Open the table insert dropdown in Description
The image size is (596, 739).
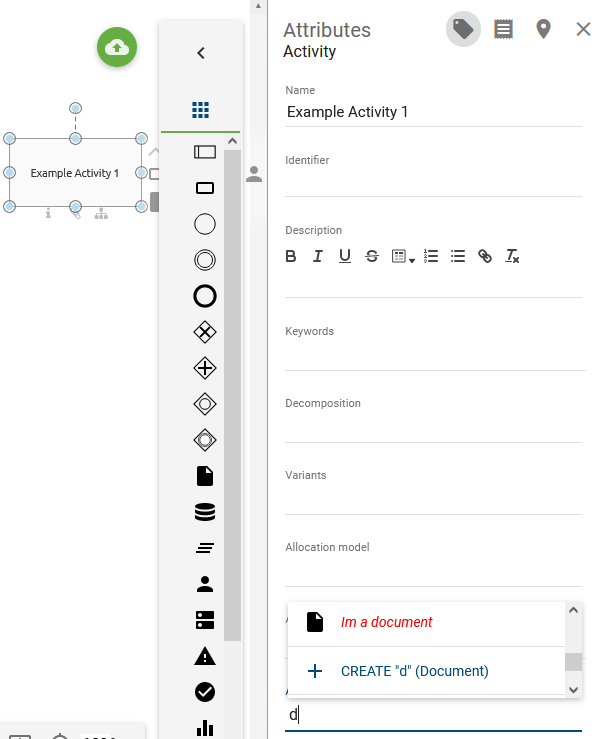[x=403, y=256]
